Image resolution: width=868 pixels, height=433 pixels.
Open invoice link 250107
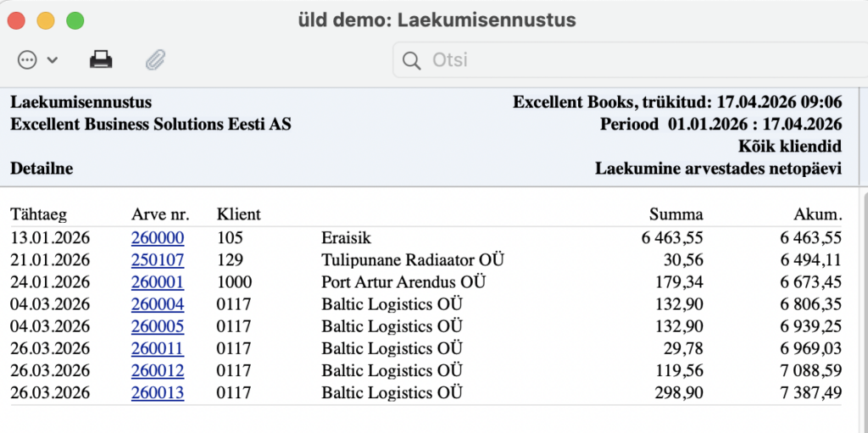coord(158,260)
